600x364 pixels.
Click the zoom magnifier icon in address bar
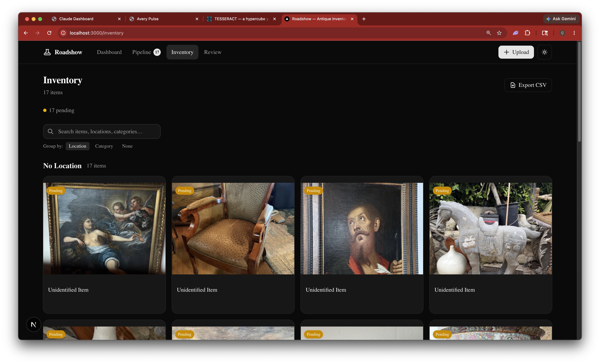point(488,33)
